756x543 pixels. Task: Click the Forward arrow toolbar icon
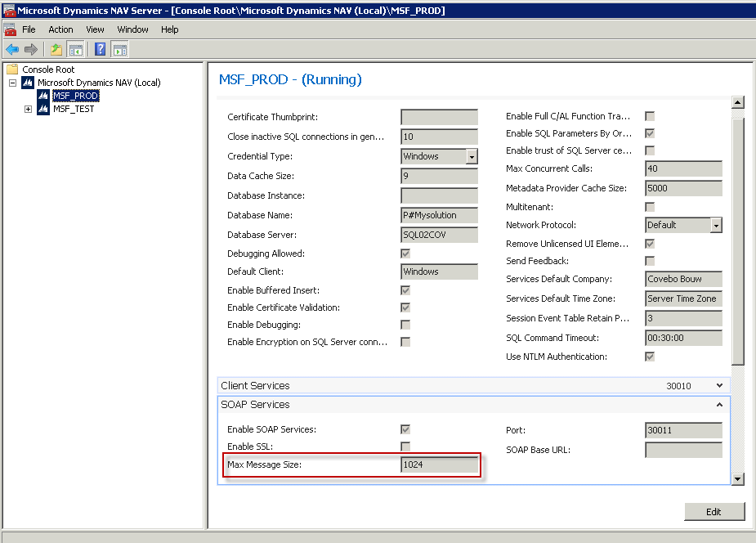(31, 49)
